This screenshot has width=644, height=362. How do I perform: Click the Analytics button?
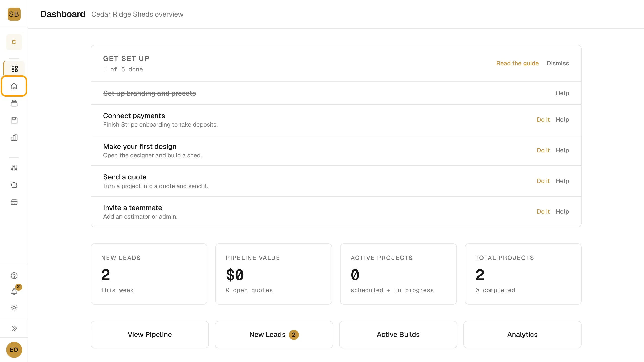(522, 335)
